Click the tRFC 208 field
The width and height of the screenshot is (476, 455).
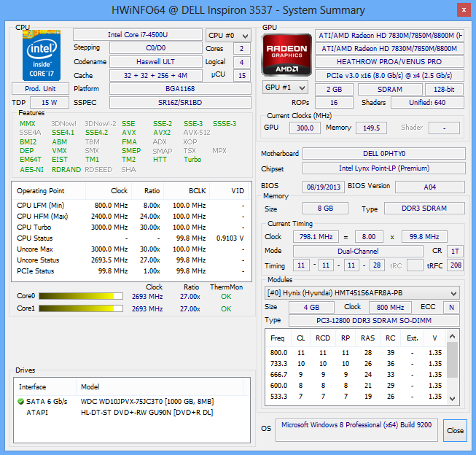coord(456,265)
